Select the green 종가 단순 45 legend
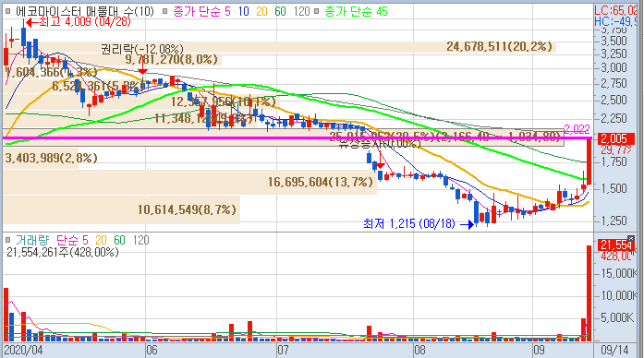The width and height of the screenshot is (644, 358). tap(356, 11)
